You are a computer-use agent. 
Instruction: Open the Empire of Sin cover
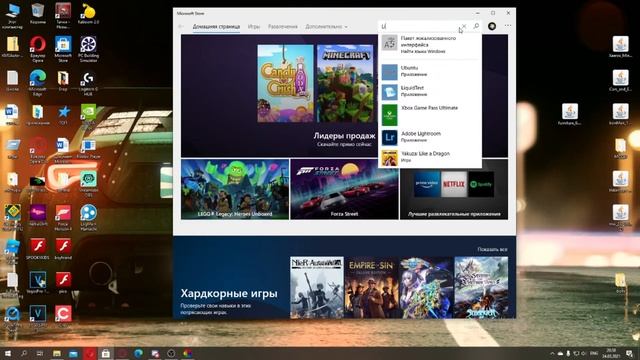tap(371, 287)
